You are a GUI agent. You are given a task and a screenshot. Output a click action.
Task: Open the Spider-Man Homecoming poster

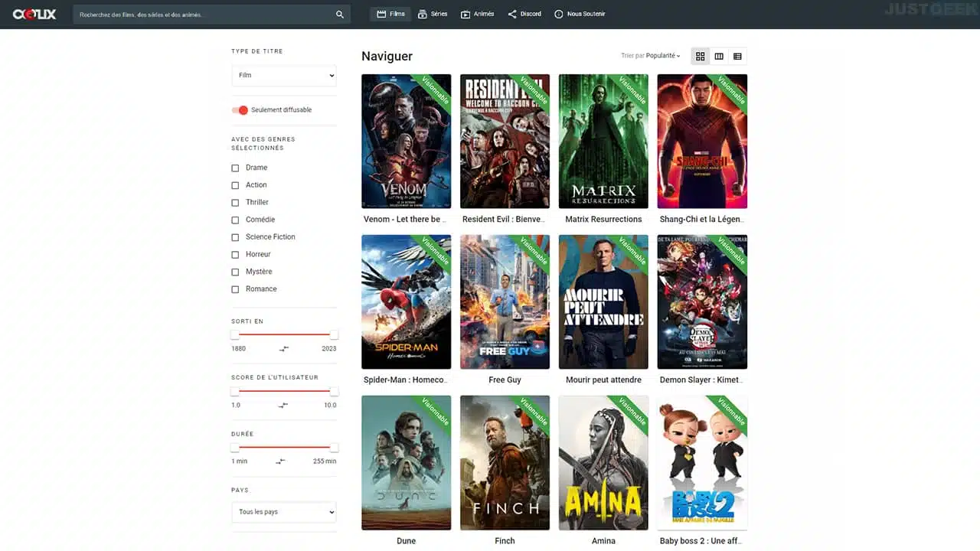point(407,302)
